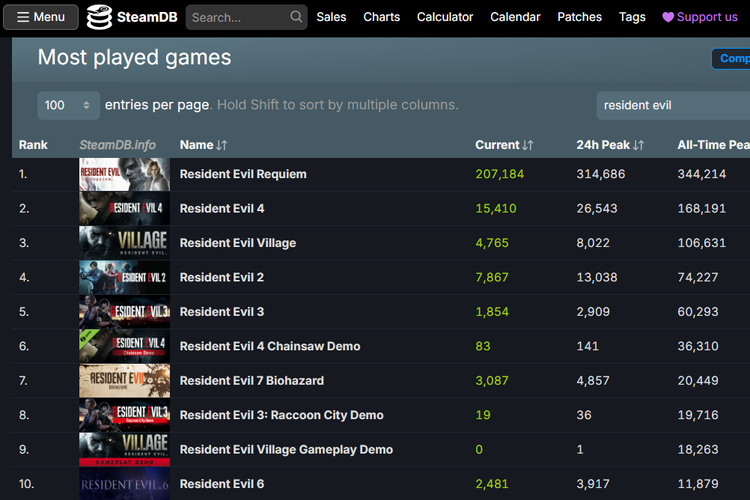Screen dimensions: 750x500
Task: Open the Resident Evil 6 thumbnail
Action: pyautogui.click(x=124, y=484)
